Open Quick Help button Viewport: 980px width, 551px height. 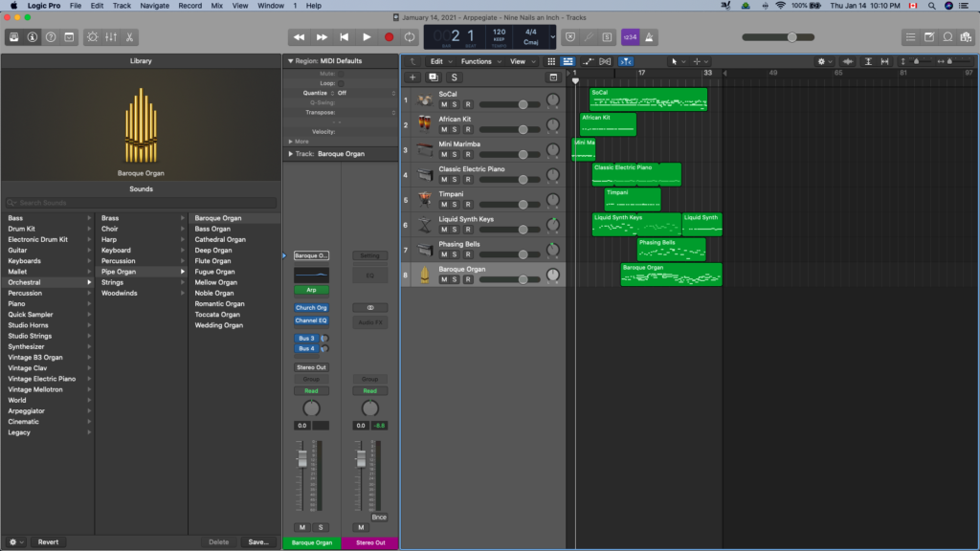point(51,37)
